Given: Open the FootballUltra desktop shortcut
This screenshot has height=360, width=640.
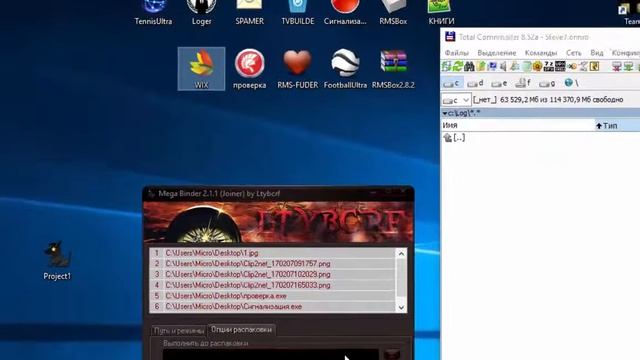Looking at the screenshot, I should [345, 69].
